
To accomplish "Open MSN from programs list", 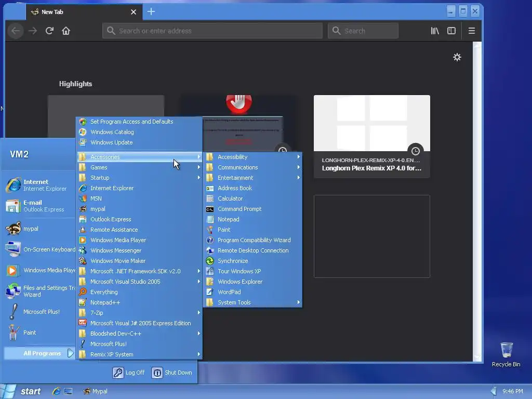I will coord(139,198).
